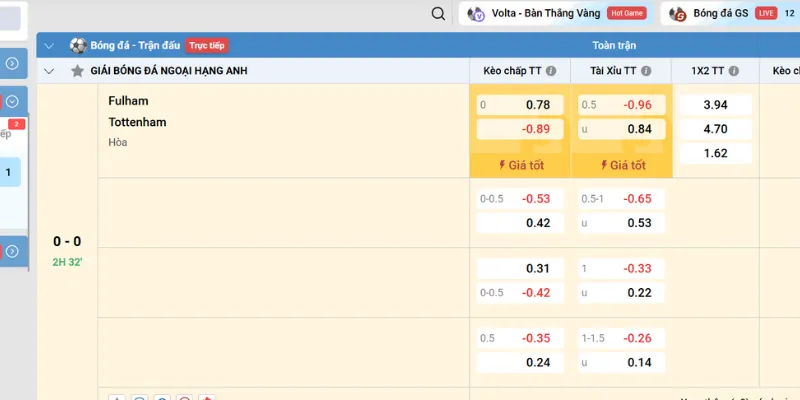Pick draw odds 1.62
This screenshot has height=400, width=800.
click(x=715, y=154)
